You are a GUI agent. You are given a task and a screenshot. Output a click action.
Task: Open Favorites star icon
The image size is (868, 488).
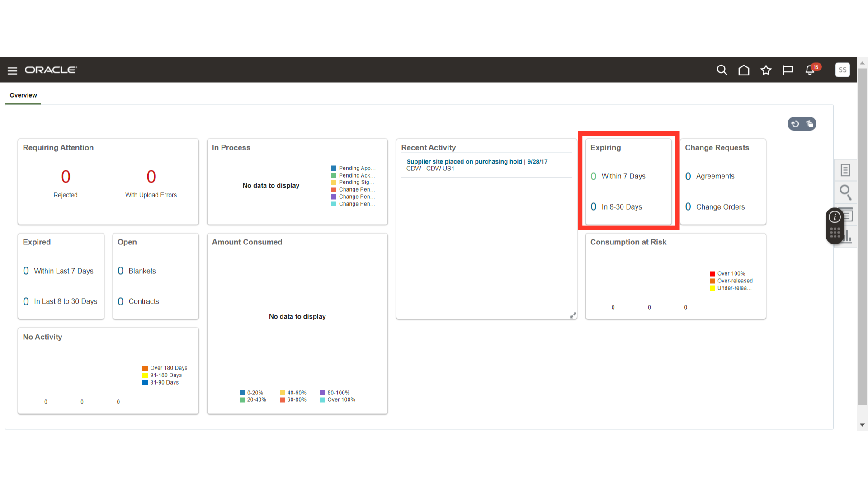point(766,70)
